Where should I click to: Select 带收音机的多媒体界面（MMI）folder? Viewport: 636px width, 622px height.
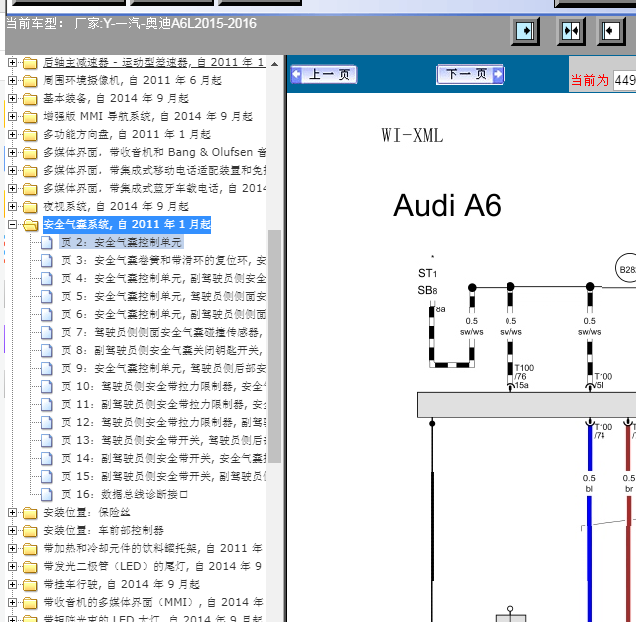point(153,602)
